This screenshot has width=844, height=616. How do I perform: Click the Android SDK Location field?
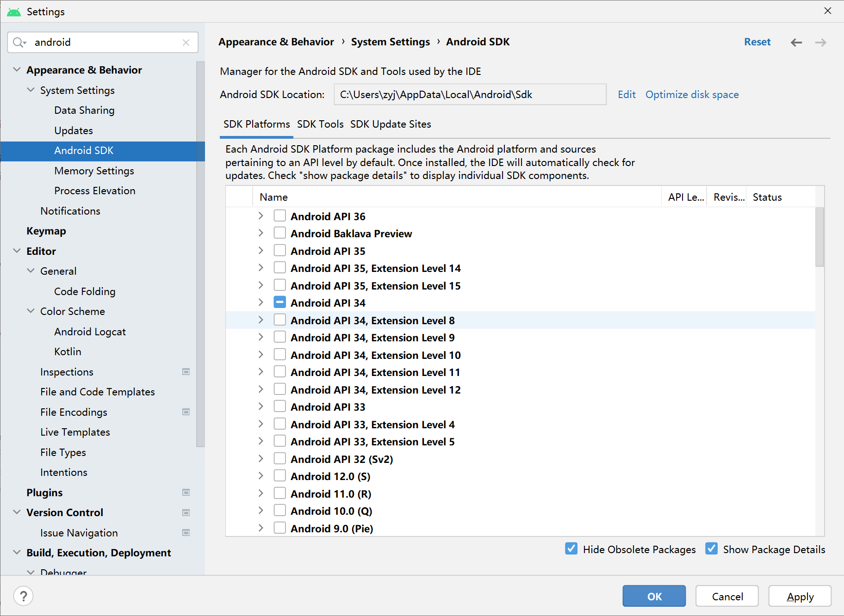coord(470,94)
